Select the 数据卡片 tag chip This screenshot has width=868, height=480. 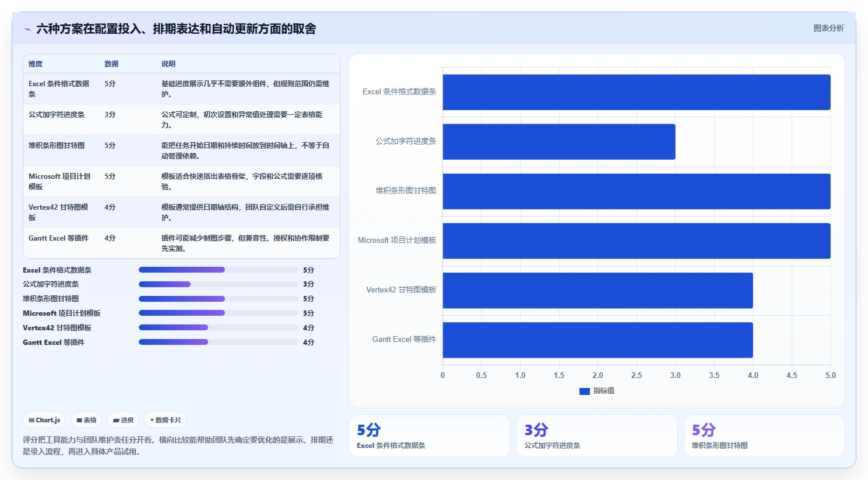(x=166, y=420)
